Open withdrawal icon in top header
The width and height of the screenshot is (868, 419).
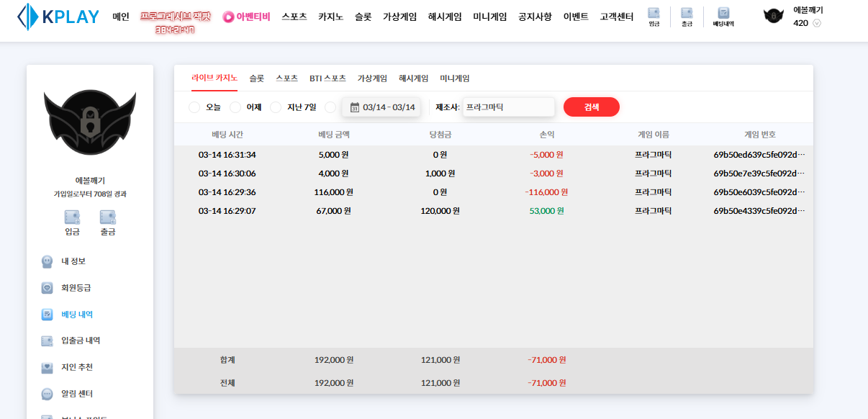coord(687,14)
